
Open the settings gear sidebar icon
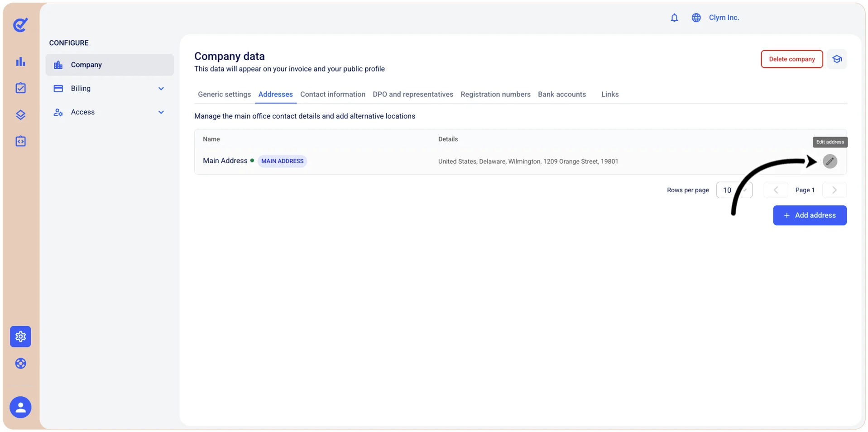pos(20,337)
